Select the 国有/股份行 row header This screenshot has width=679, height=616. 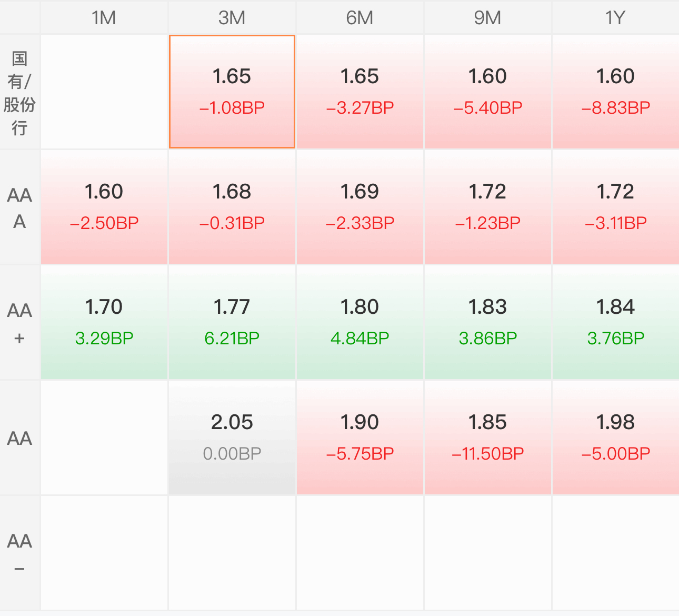click(x=19, y=92)
